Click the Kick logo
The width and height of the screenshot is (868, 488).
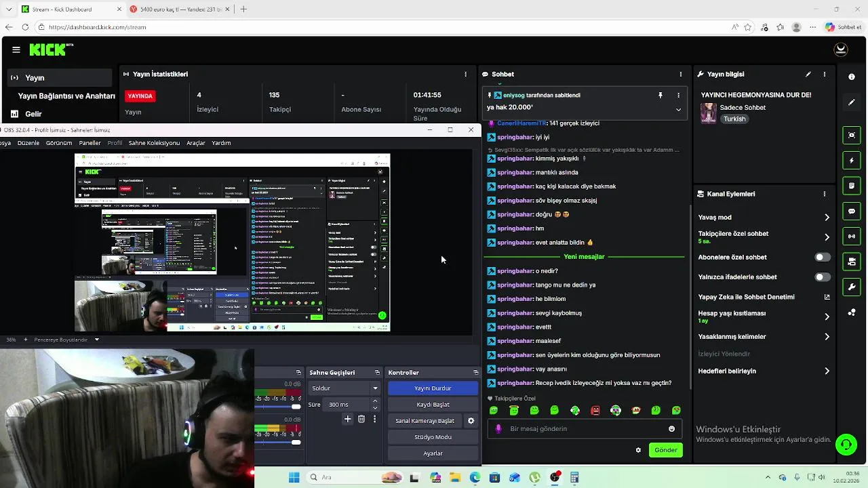51,49
